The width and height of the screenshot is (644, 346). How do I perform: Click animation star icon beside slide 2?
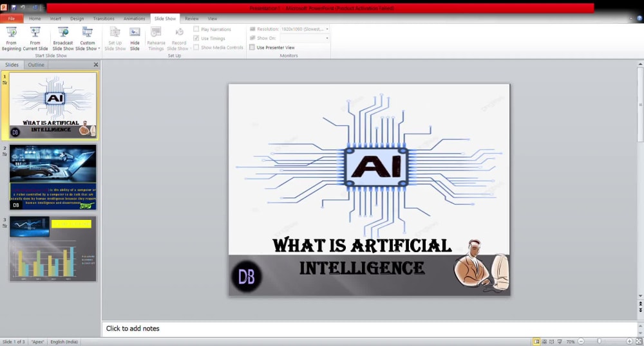pos(5,154)
